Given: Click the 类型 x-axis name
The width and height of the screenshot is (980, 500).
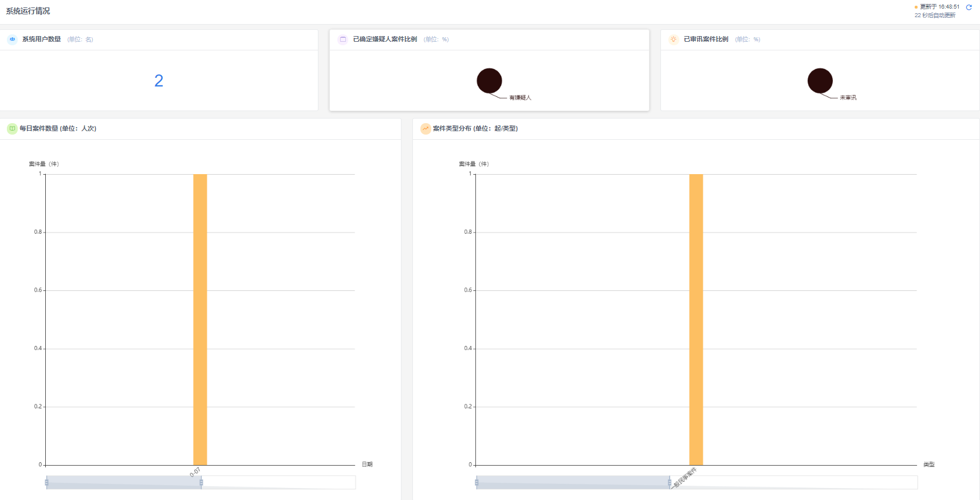Looking at the screenshot, I should [x=929, y=464].
